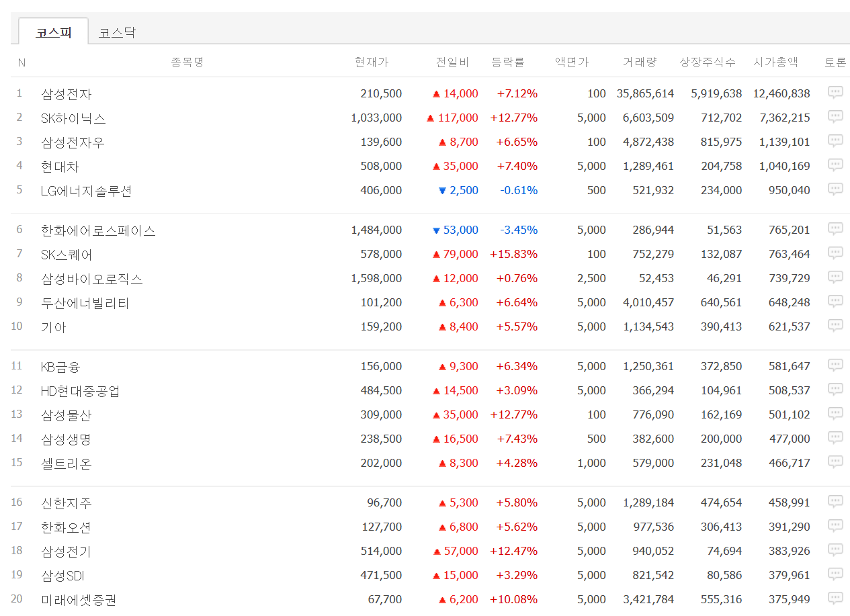Open discussion board icon for LG에너지솔루션
Image resolution: width=850 pixels, height=616 pixels.
pos(835,189)
